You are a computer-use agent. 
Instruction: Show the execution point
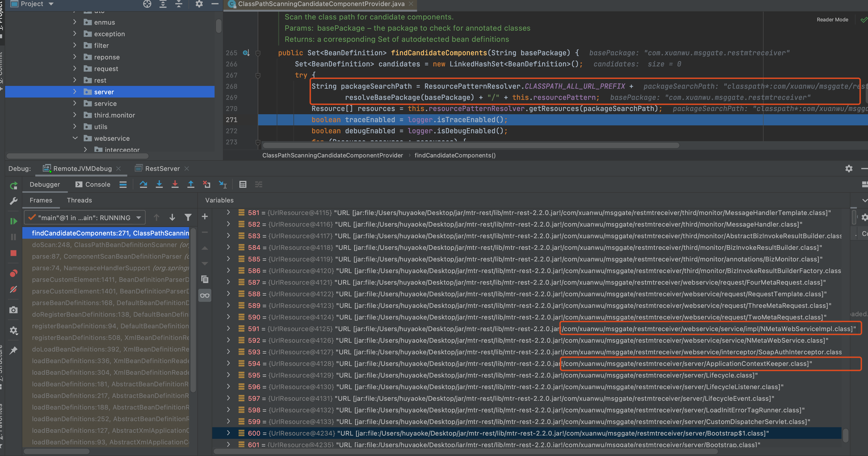point(123,184)
